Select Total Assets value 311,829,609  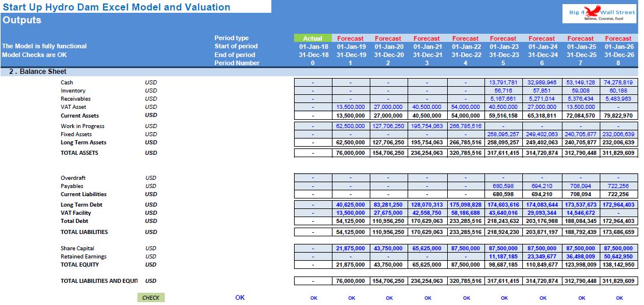(x=619, y=152)
